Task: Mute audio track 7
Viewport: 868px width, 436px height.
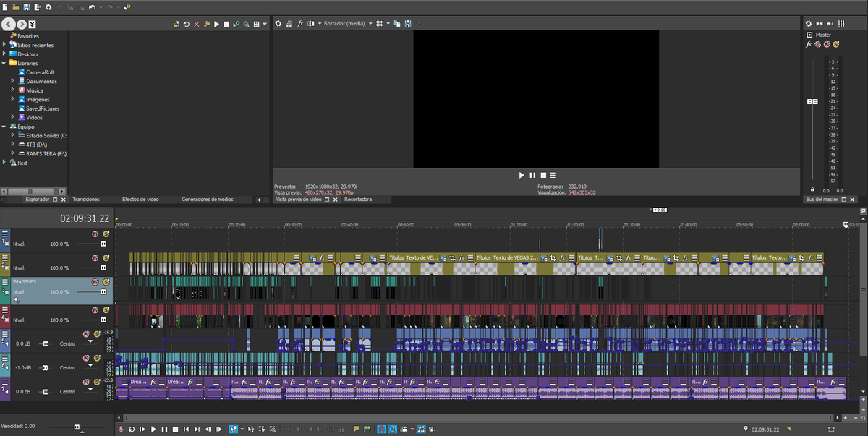Action: (86, 382)
